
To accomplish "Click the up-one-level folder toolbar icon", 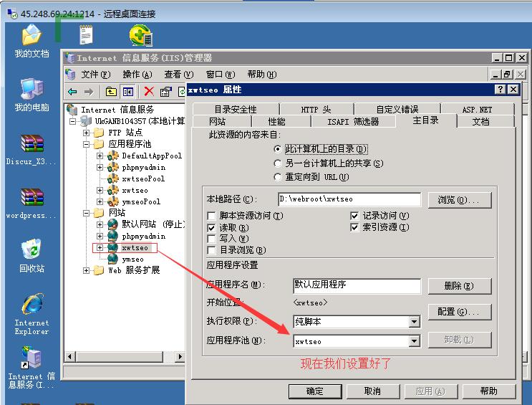I will pyautogui.click(x=111, y=92).
